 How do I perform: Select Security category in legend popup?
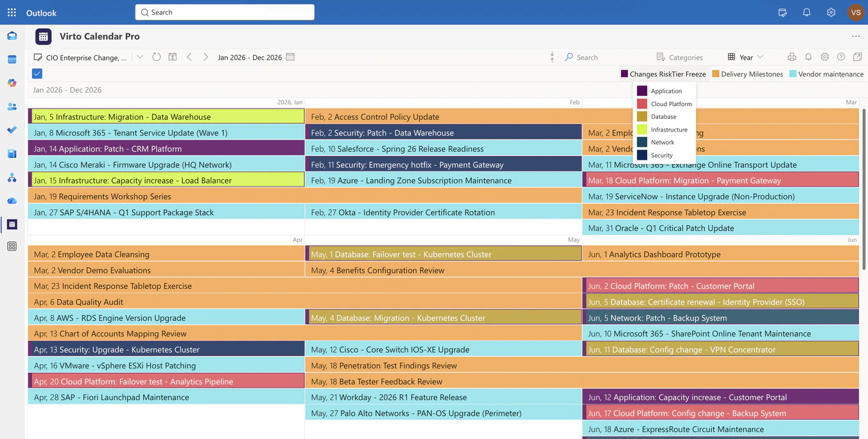pyautogui.click(x=664, y=155)
